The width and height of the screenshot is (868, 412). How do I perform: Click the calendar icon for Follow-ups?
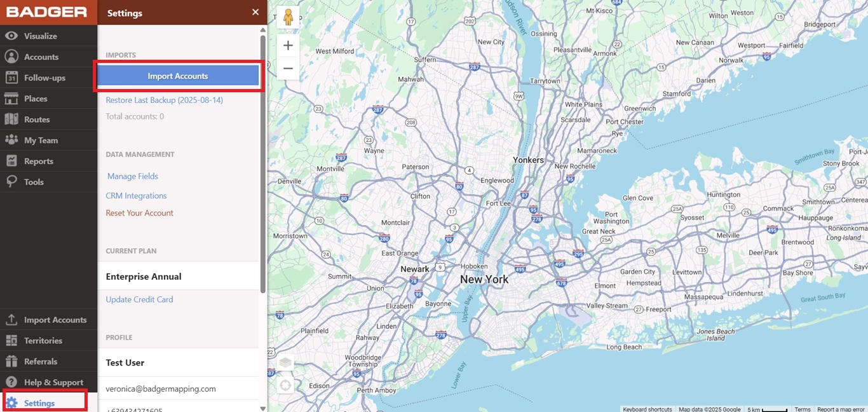tap(11, 78)
